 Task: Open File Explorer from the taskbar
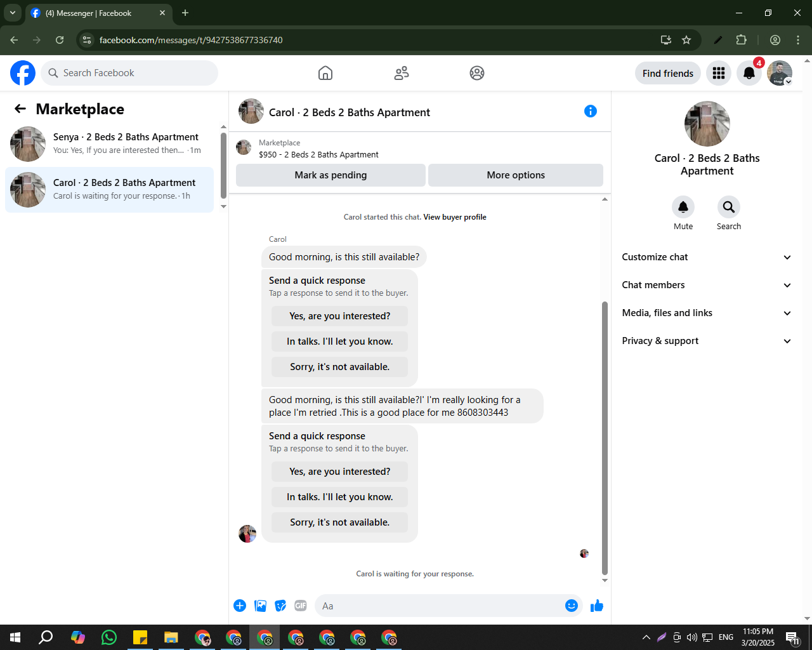(171, 637)
